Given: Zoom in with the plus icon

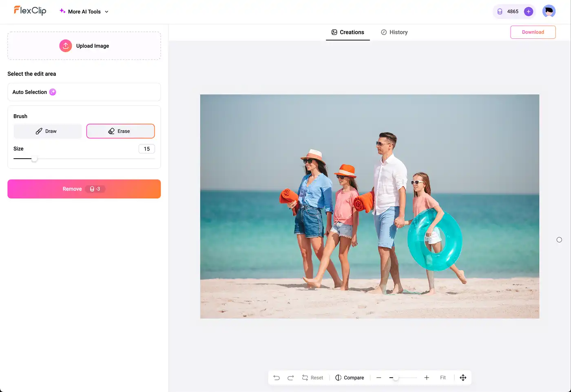Looking at the screenshot, I should tap(427, 378).
